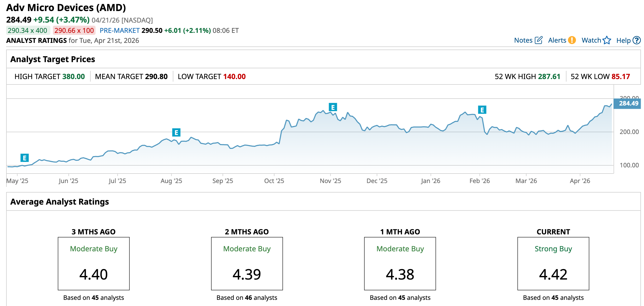Click the orange Alerts exclamation icon
The image size is (644, 306).
(572, 40)
